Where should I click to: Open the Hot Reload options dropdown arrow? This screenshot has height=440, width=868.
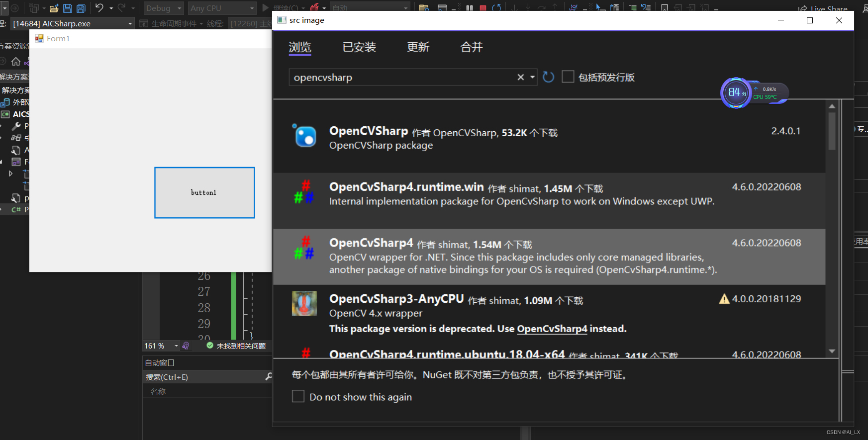pyautogui.click(x=324, y=8)
